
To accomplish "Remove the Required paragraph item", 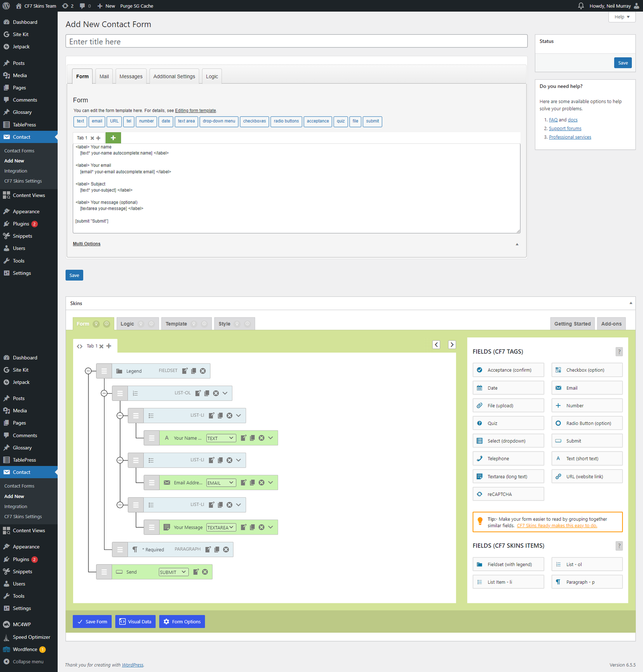I will pyautogui.click(x=226, y=549).
